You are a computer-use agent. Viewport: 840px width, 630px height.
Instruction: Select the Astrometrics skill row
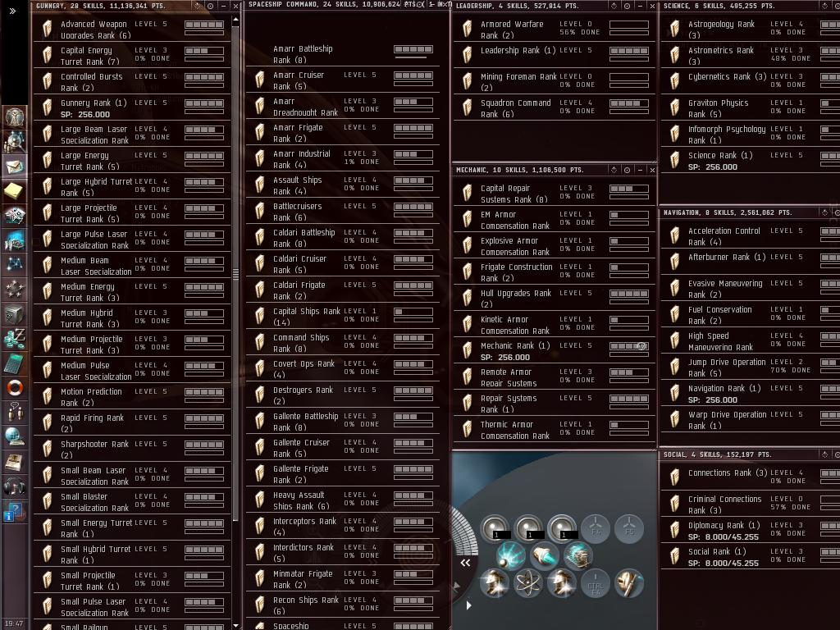pyautogui.click(x=750, y=55)
